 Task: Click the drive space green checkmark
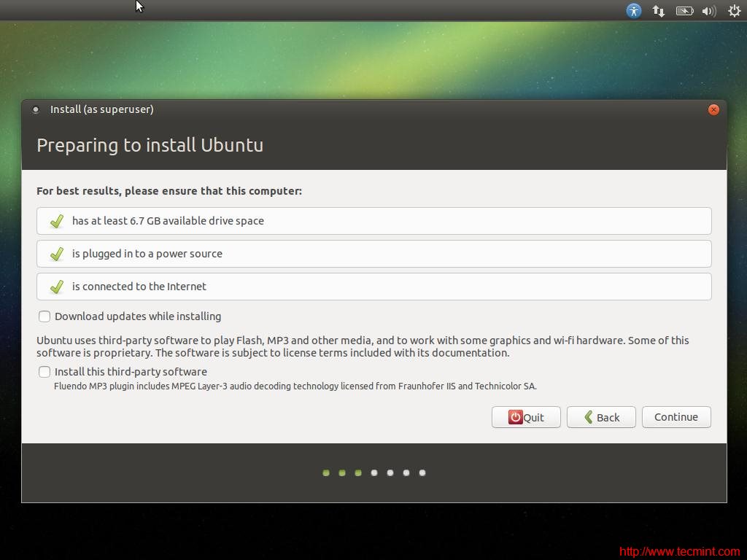coord(57,221)
